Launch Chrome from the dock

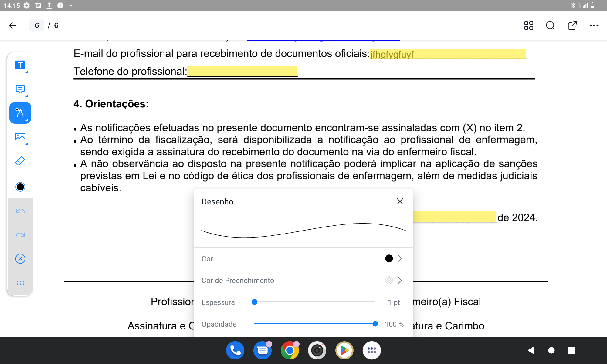290,350
